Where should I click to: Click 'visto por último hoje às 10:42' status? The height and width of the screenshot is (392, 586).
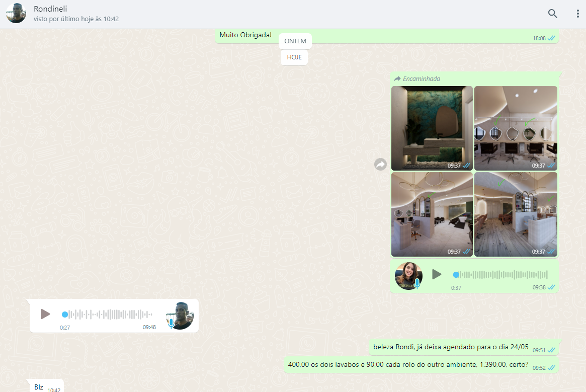(x=76, y=19)
